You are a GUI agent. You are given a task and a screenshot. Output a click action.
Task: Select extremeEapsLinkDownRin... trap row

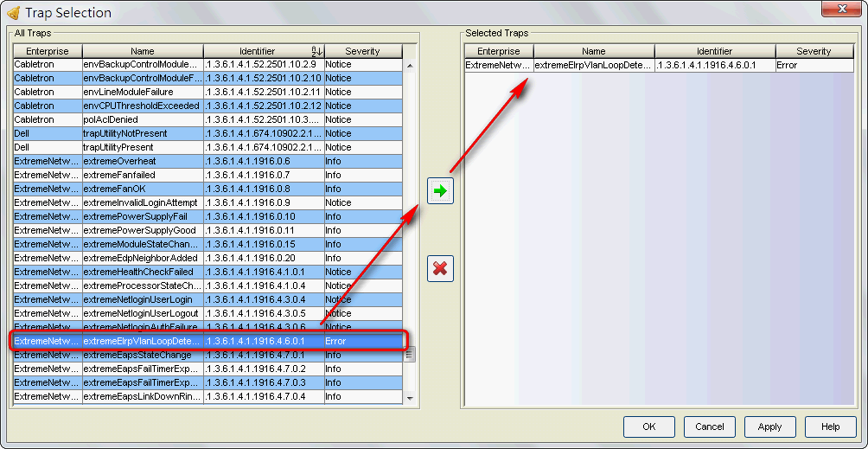(207, 396)
